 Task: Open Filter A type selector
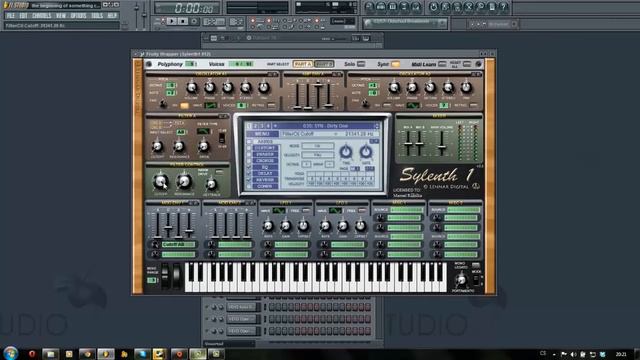point(203,131)
